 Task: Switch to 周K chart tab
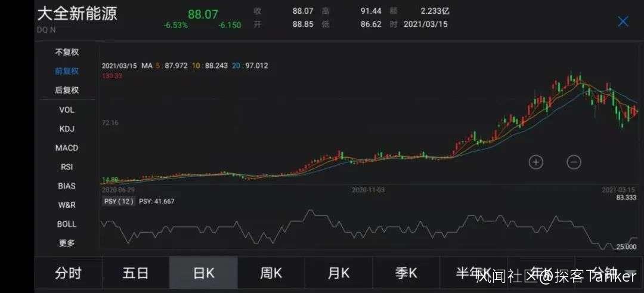pos(271,273)
